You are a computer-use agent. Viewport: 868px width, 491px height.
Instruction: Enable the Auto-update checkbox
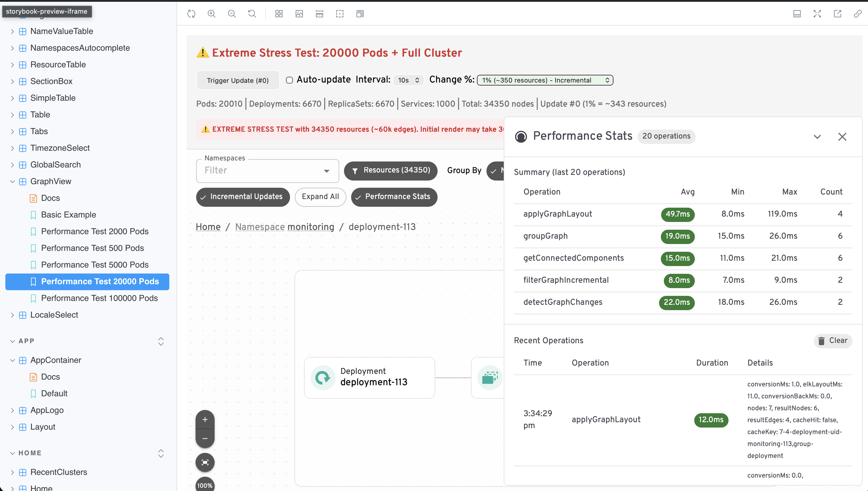tap(289, 80)
